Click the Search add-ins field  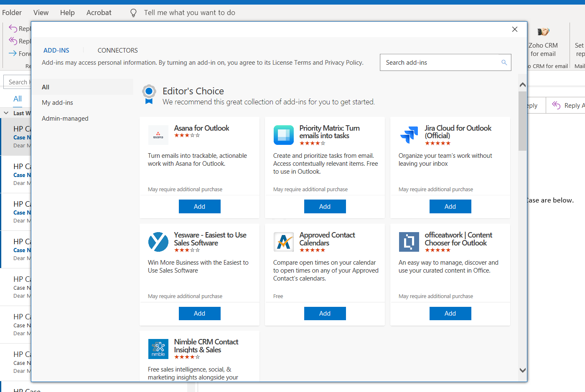click(x=445, y=63)
